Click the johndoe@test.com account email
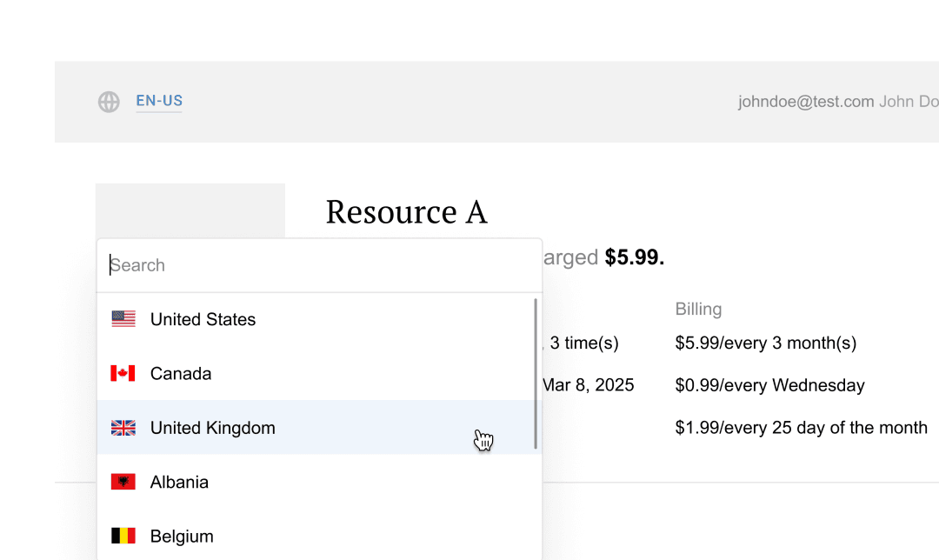The height and width of the screenshot is (560, 939). pyautogui.click(x=805, y=102)
